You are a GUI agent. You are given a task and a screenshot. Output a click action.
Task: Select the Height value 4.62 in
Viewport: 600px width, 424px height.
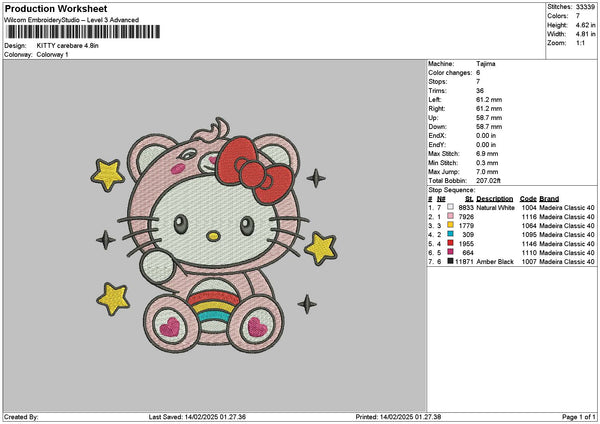(x=585, y=25)
